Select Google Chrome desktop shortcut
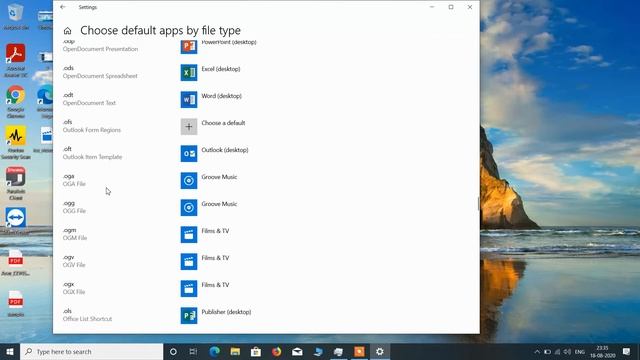640x360 pixels. pyautogui.click(x=16, y=102)
